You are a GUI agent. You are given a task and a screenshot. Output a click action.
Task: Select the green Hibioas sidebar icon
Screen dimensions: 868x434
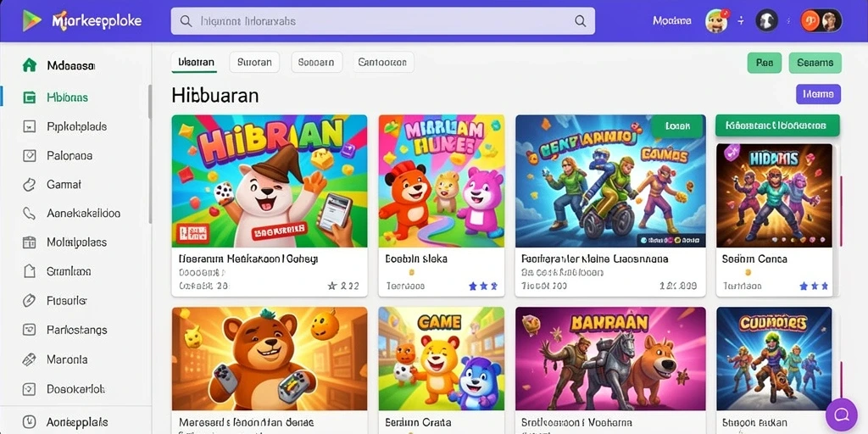tap(30, 97)
